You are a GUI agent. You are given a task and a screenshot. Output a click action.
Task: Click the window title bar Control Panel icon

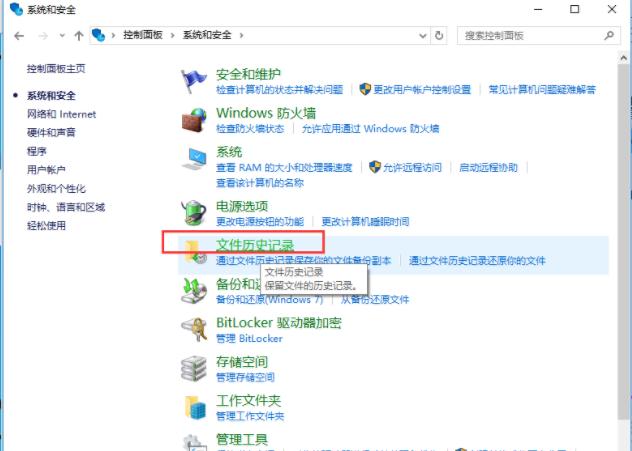(x=16, y=9)
